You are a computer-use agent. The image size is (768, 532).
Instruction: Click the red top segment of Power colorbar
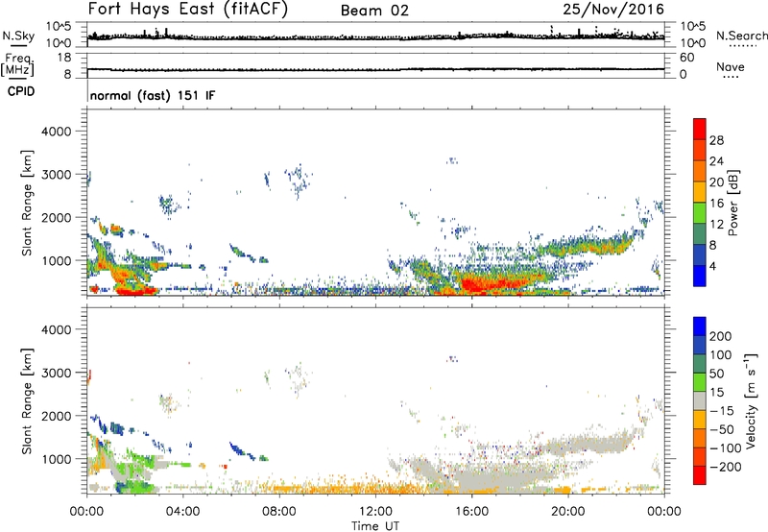point(700,129)
